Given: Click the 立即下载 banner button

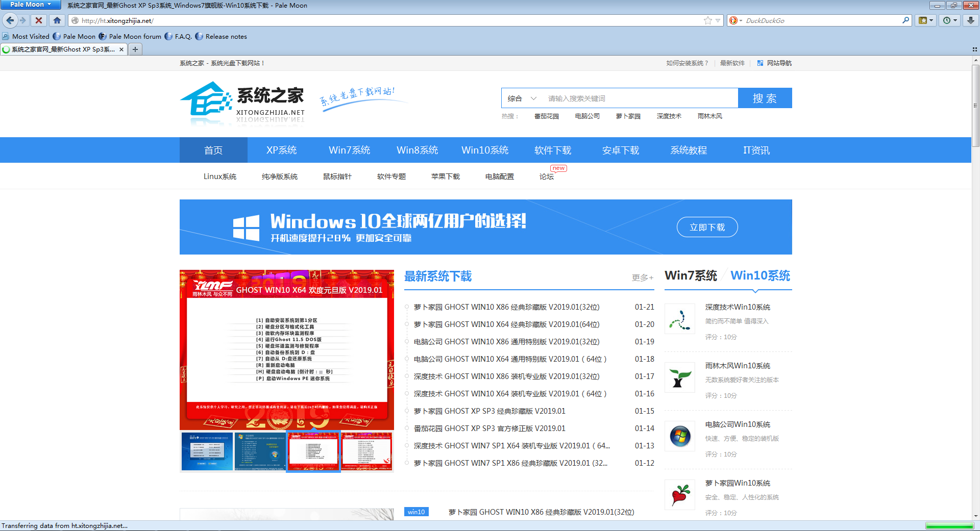Looking at the screenshot, I should [707, 227].
